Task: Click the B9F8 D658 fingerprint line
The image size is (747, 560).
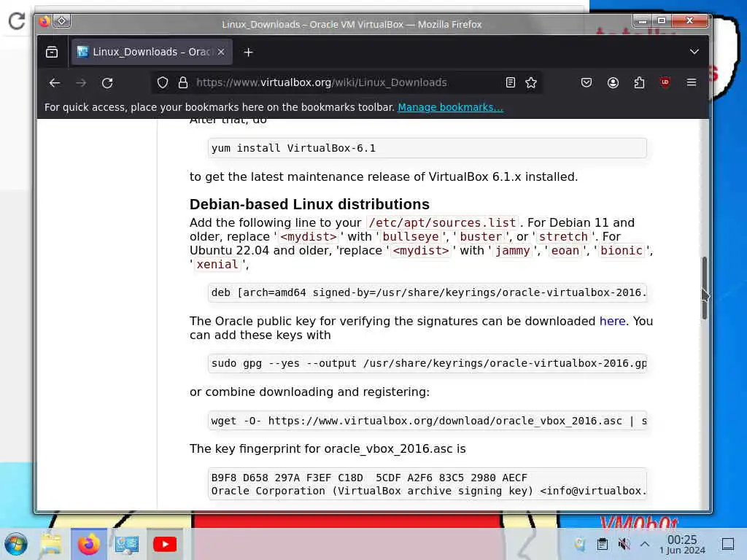Action: (369, 478)
